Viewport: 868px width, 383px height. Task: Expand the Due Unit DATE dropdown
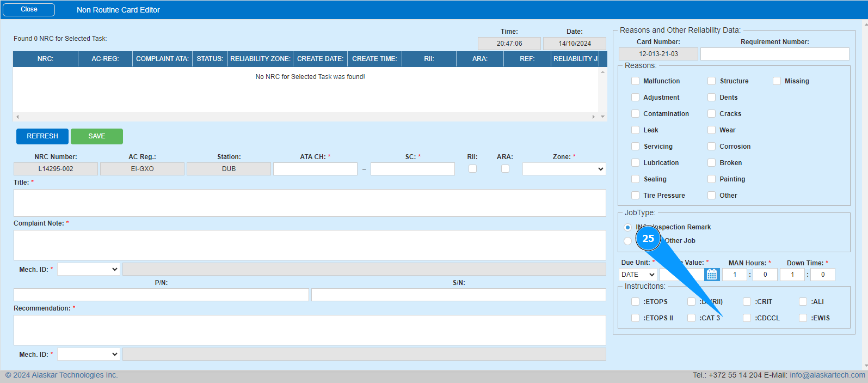point(638,275)
